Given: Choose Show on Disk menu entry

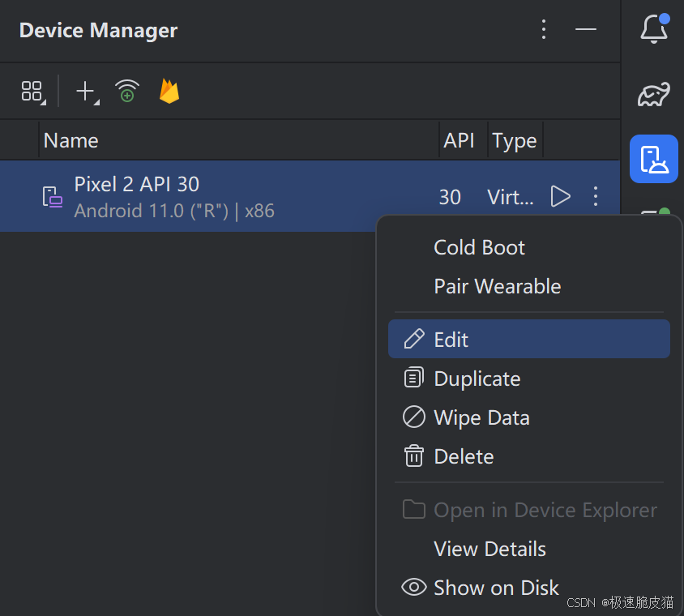Looking at the screenshot, I should click(x=528, y=587).
